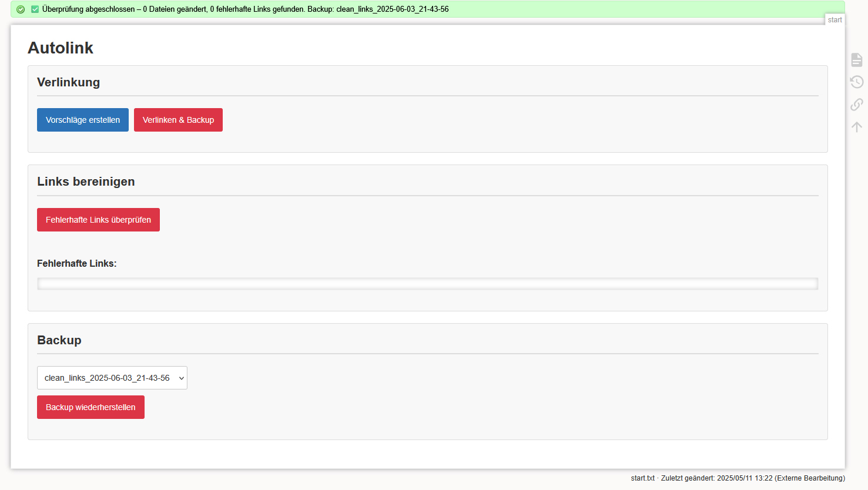Run Fehlerhafte Links überprüfen
This screenshot has width=868, height=490.
click(x=98, y=220)
